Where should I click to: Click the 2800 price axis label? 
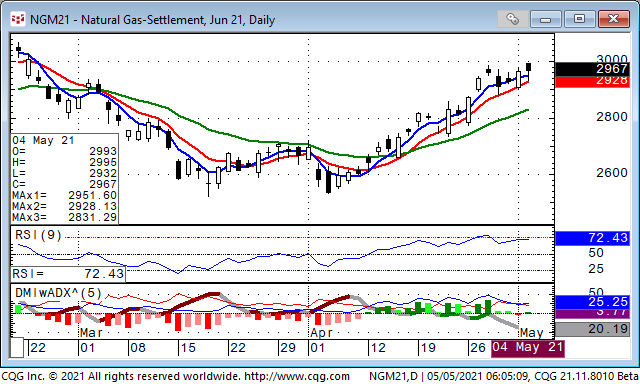[611, 117]
